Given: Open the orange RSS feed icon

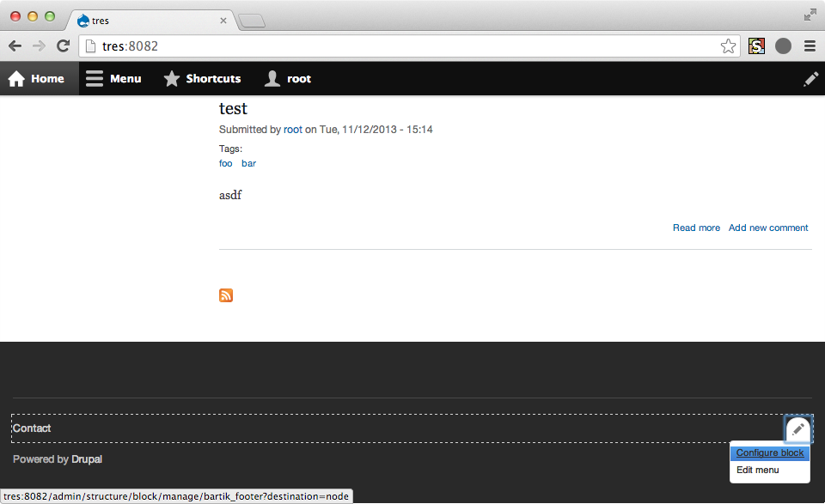Looking at the screenshot, I should pyautogui.click(x=226, y=295).
